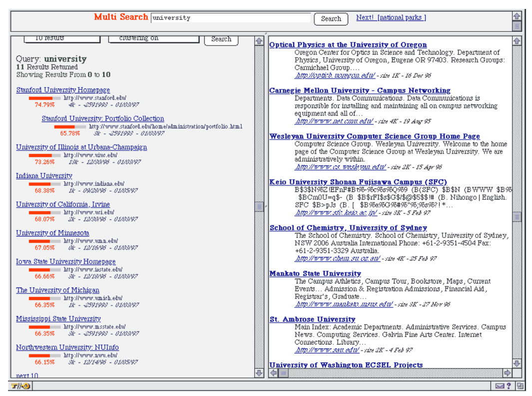The image size is (532, 396).
Task: Click the right pane scroll up arrow
Action: click(517, 41)
